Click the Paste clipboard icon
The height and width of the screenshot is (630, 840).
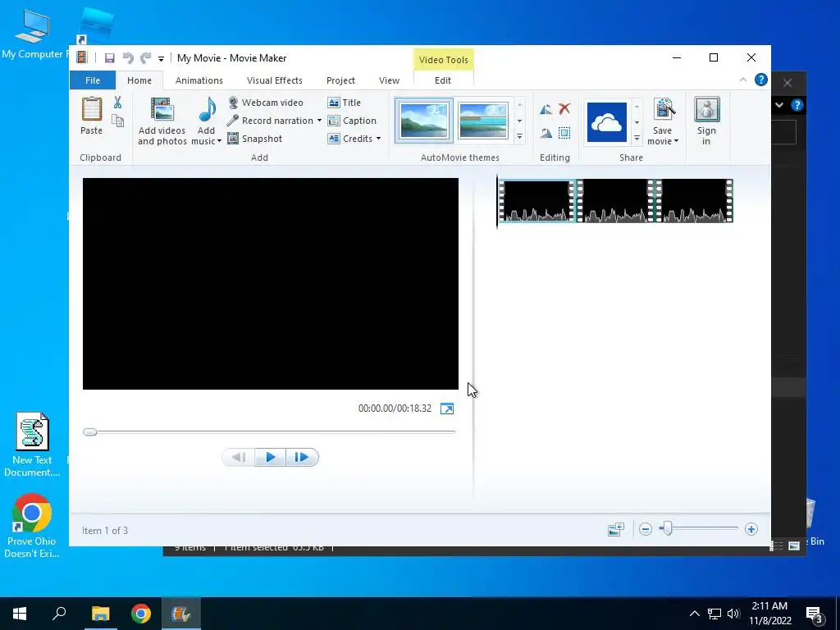(x=92, y=109)
